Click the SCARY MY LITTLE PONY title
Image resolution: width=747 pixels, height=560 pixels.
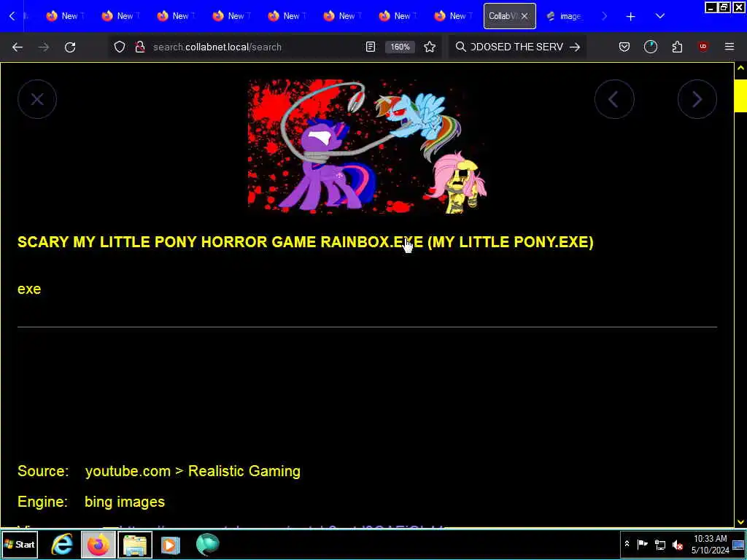point(306,242)
